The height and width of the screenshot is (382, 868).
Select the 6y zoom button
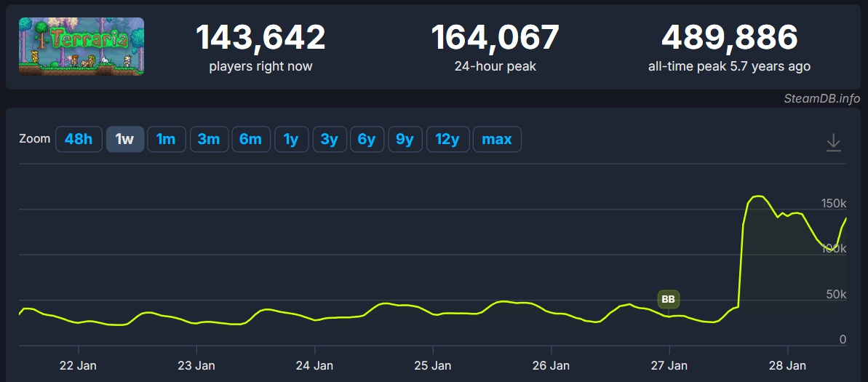(x=367, y=139)
